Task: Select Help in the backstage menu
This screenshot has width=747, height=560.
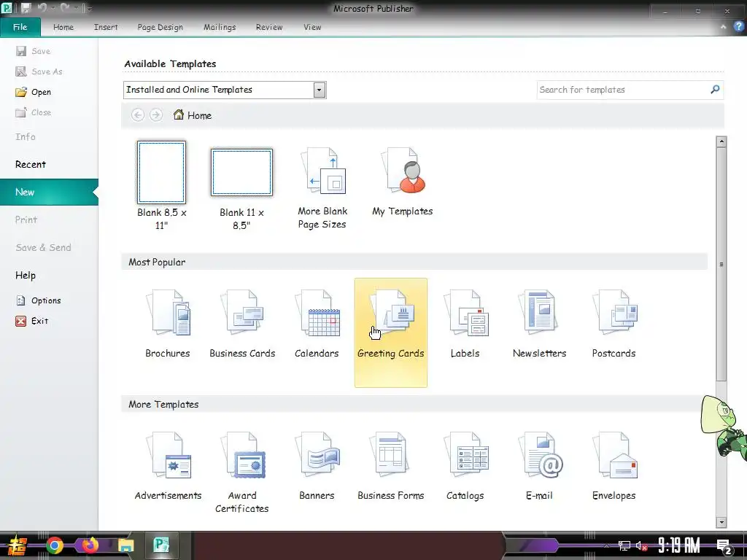Action: pos(49,275)
